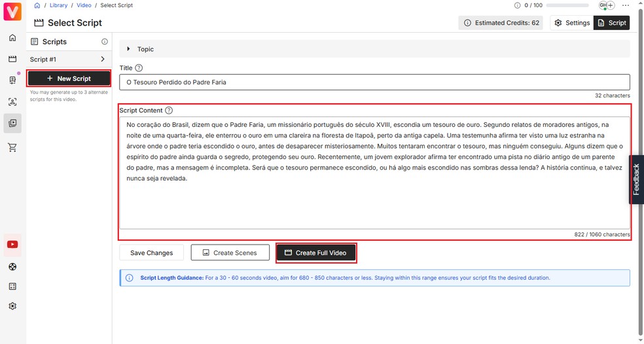Viewport: 644px width, 344px height.
Task: Click the Select Script page heading
Action: tap(75, 23)
